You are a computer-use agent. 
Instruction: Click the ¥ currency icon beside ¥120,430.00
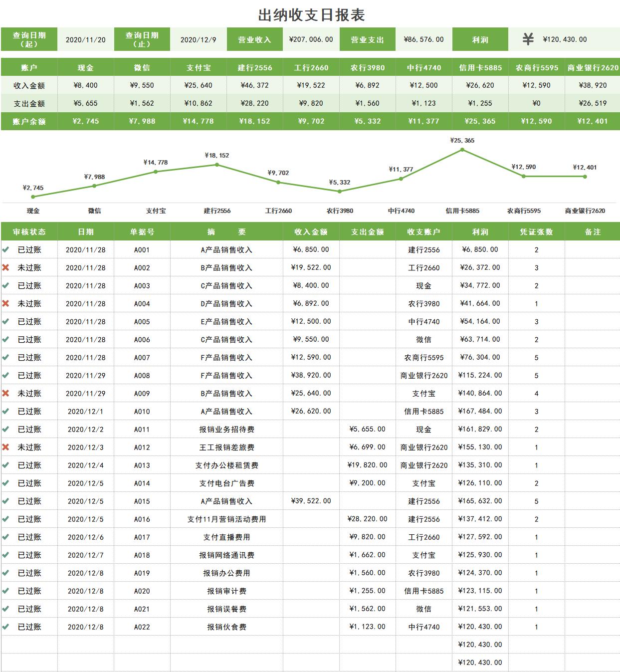528,38
